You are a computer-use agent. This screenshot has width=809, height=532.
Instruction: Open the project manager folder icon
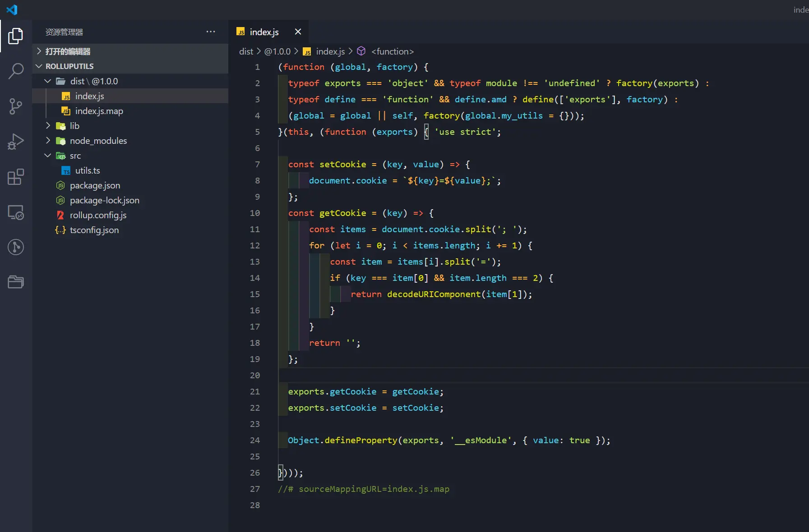16,282
